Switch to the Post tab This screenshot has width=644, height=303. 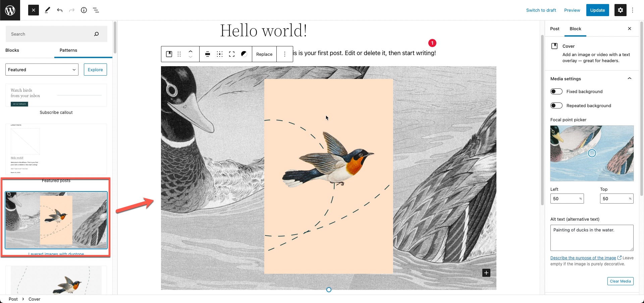pyautogui.click(x=555, y=29)
